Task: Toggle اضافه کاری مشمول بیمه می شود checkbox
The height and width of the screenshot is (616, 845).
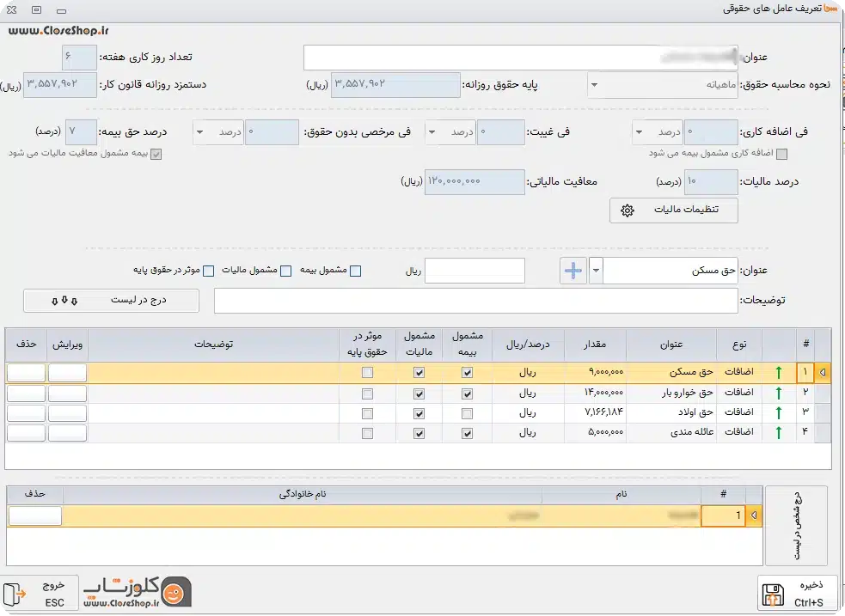Action: point(781,154)
